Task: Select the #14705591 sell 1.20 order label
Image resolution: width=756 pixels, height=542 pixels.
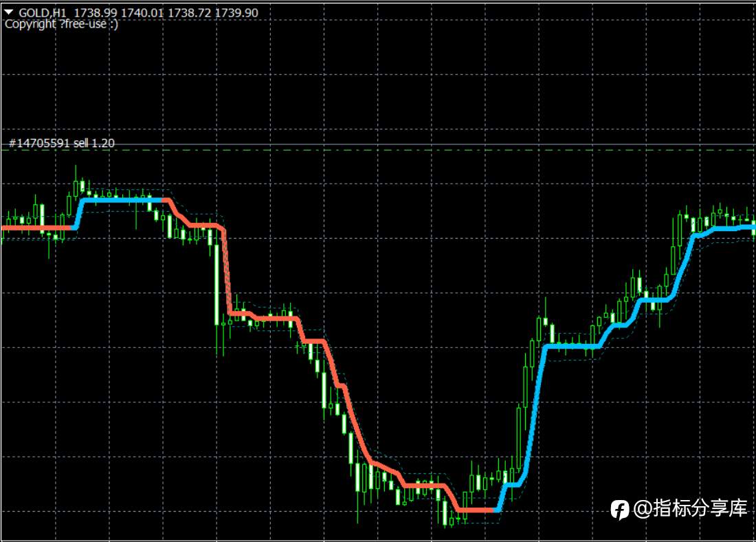Action: [62, 143]
